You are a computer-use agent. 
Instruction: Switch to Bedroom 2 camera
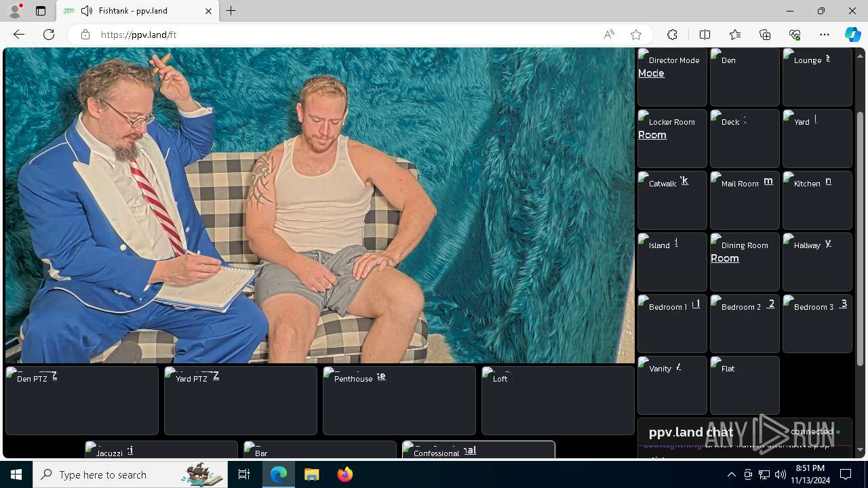pos(745,323)
